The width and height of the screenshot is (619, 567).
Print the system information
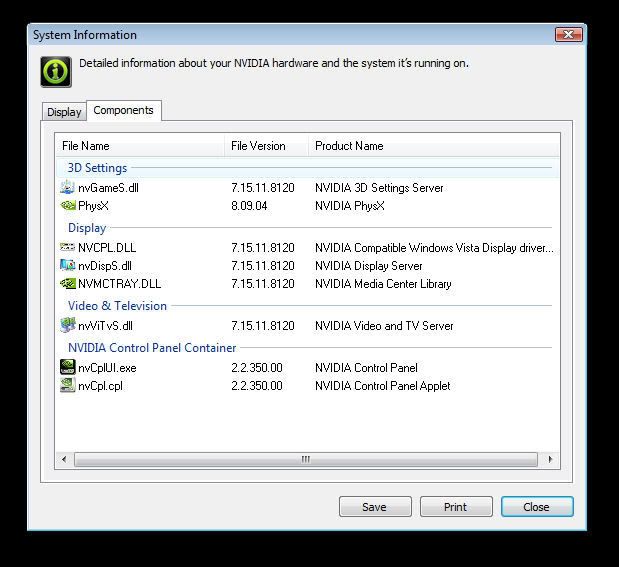click(x=456, y=507)
